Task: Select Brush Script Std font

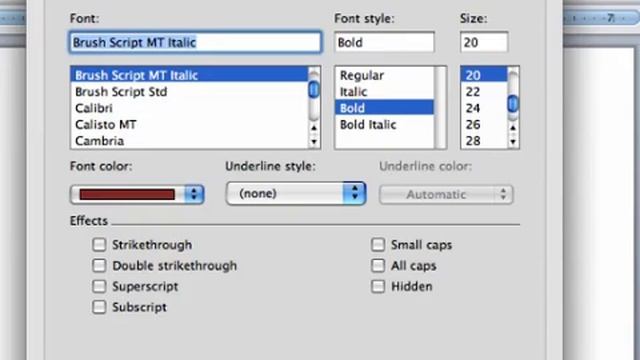Action: (189, 92)
